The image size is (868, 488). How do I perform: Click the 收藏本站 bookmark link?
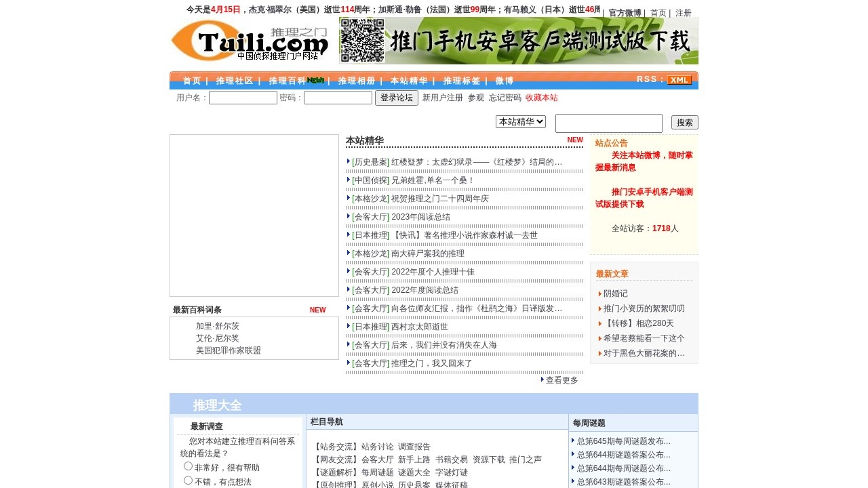[x=541, y=98]
